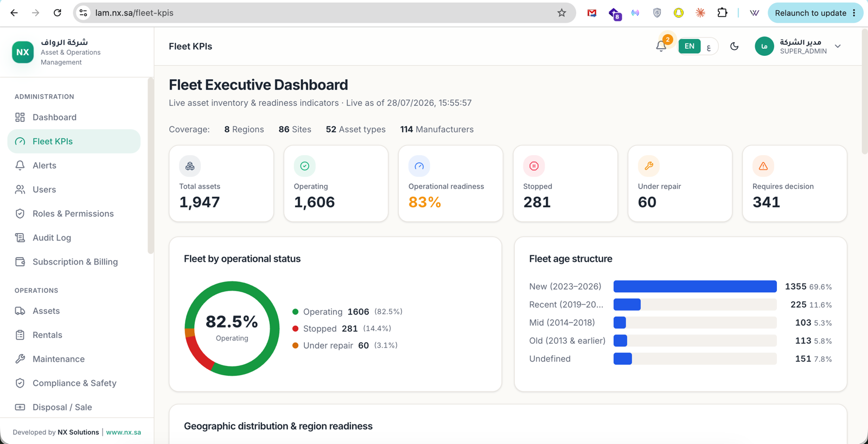
Task: Click the Alerts bell sidebar icon
Action: pos(20,165)
